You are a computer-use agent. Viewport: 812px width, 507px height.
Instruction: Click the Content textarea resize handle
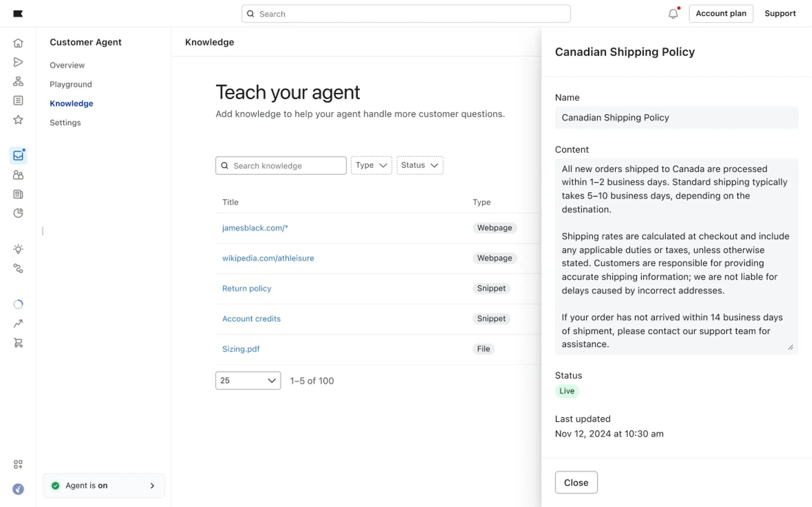790,347
